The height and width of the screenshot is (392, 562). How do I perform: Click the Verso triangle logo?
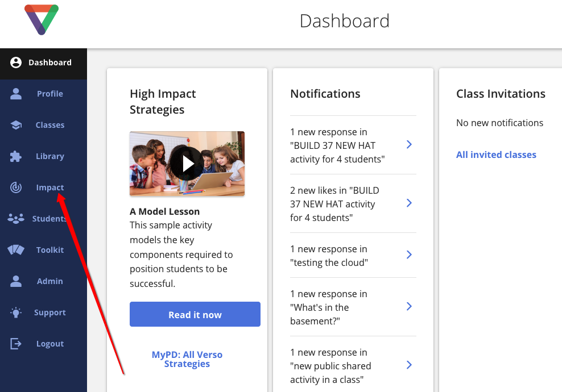42,20
